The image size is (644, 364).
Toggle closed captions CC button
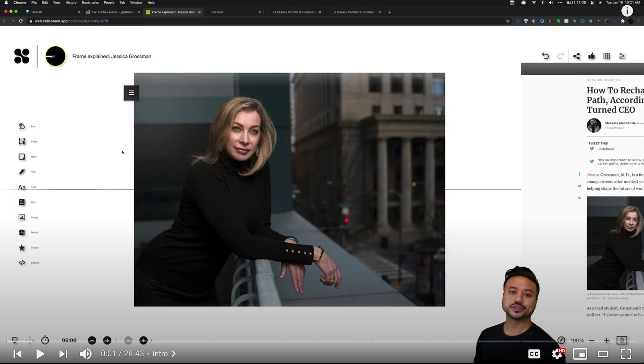pyautogui.click(x=534, y=354)
